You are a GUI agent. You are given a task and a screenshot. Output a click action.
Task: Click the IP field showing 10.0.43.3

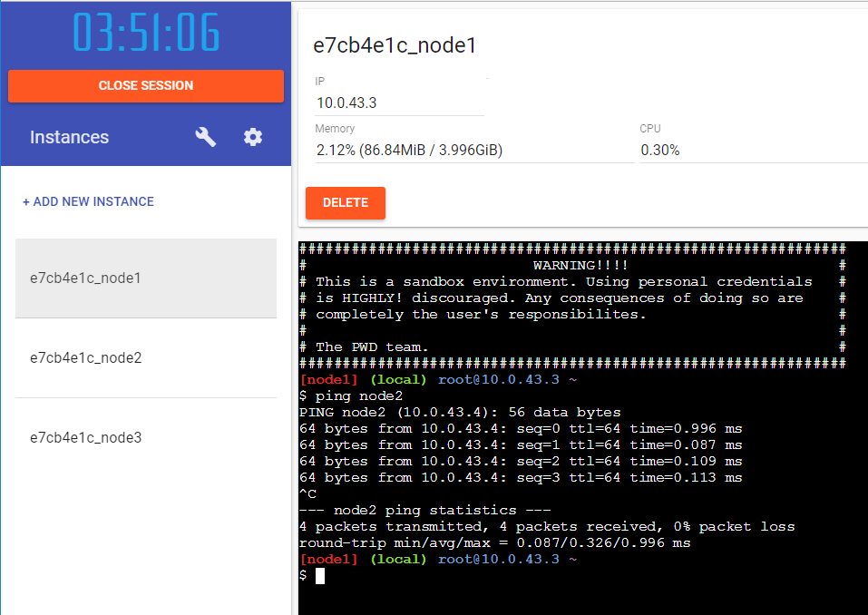point(399,103)
